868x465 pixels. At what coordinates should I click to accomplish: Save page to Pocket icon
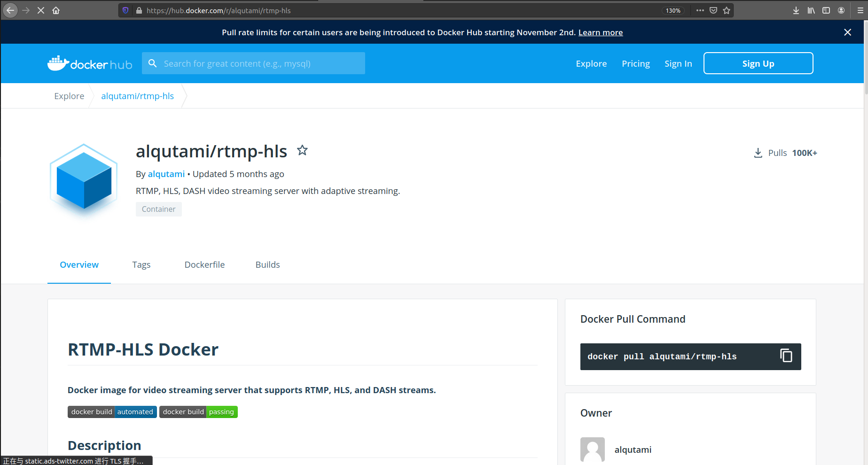tap(713, 10)
